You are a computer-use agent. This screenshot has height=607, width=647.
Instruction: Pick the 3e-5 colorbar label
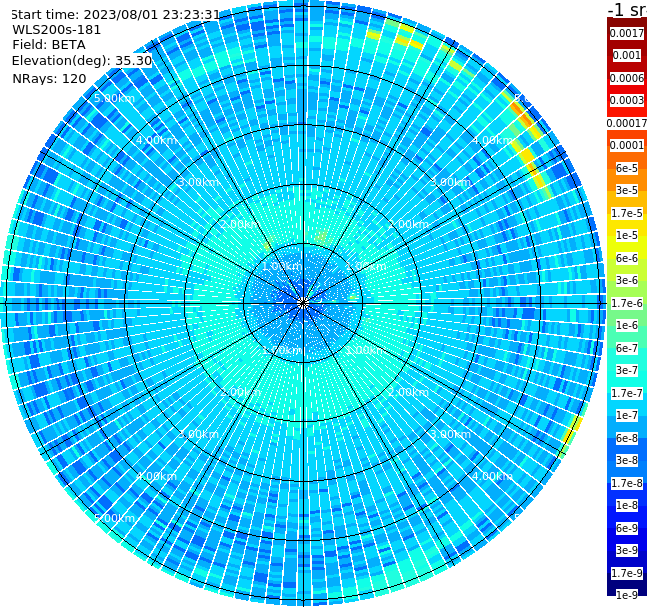click(627, 190)
